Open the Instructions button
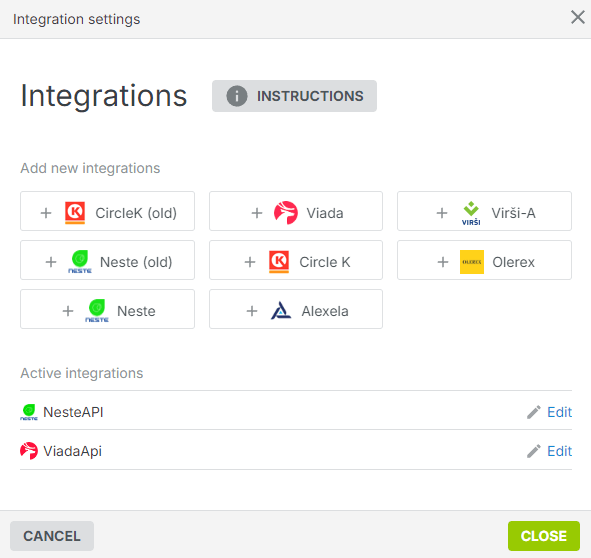 point(294,96)
